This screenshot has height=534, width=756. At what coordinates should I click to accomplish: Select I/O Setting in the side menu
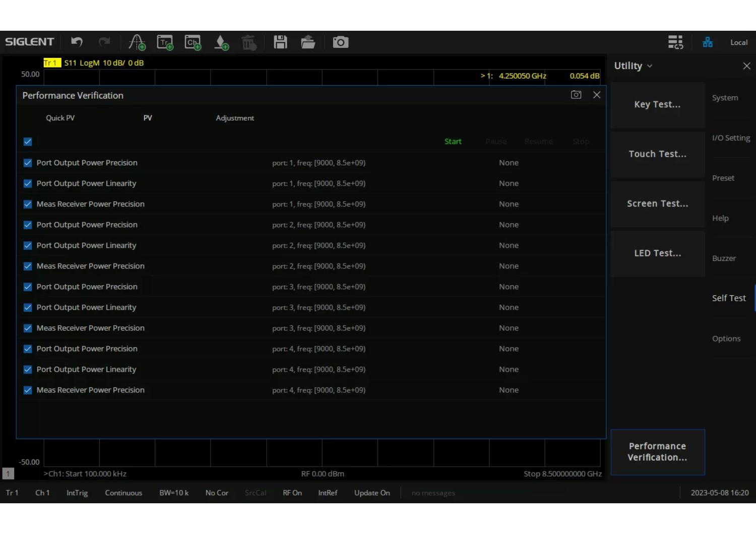click(730, 138)
